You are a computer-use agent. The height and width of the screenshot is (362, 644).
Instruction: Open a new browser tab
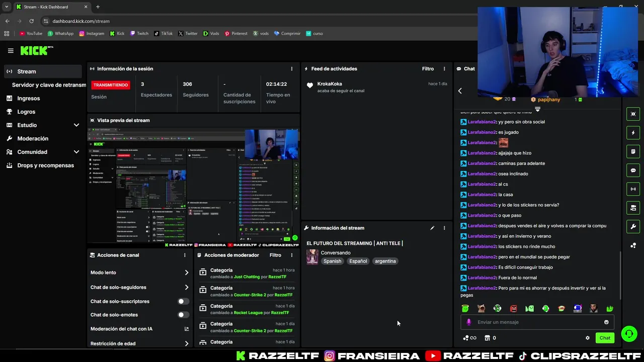pyautogui.click(x=98, y=7)
